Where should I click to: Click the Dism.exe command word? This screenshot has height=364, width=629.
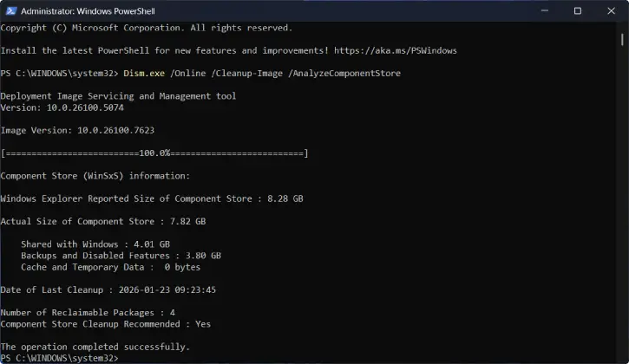click(x=146, y=74)
